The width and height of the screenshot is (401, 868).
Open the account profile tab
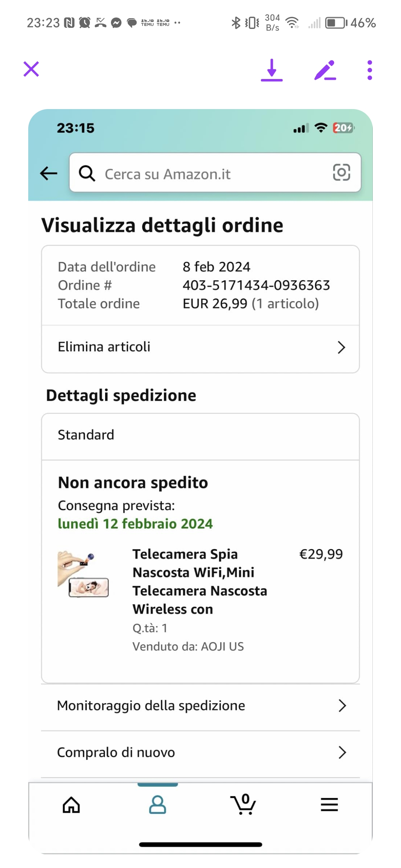(157, 805)
